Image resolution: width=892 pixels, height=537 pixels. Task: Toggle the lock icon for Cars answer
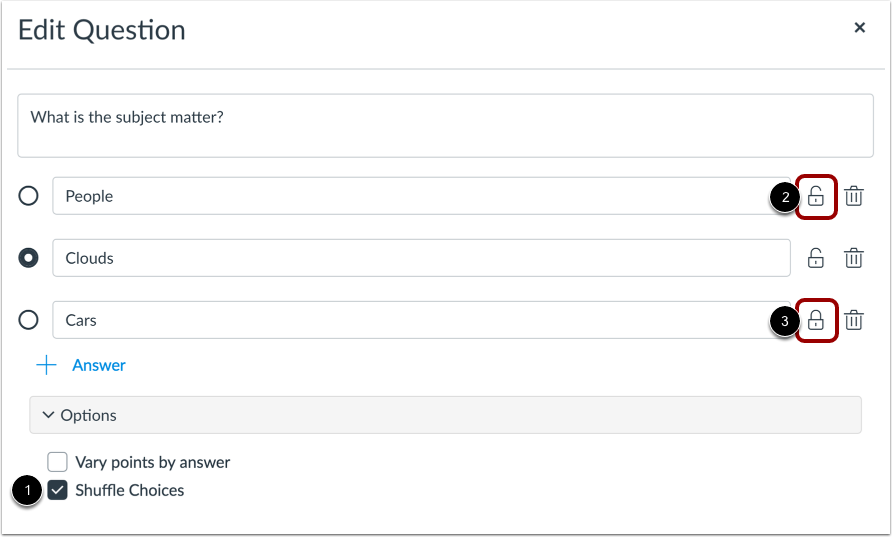pyautogui.click(x=816, y=320)
